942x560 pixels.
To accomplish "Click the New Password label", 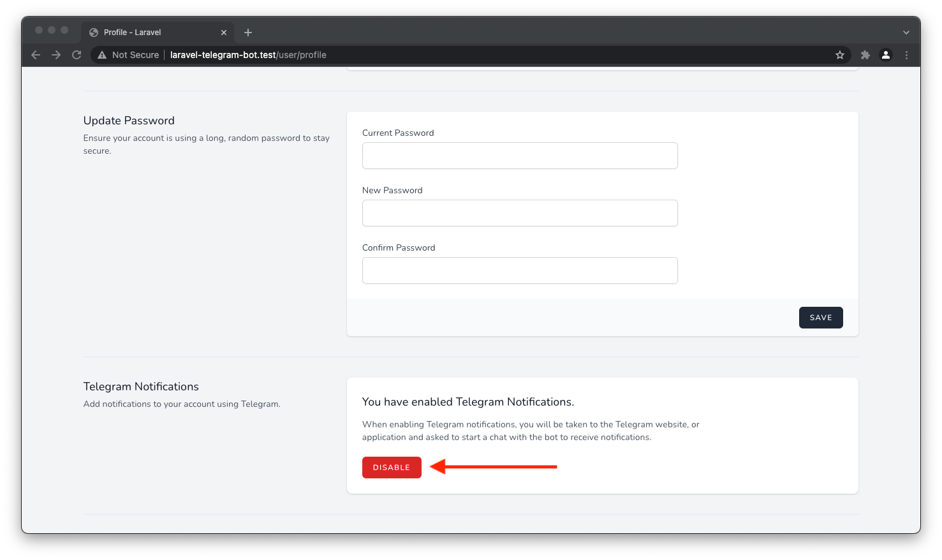I will [392, 190].
